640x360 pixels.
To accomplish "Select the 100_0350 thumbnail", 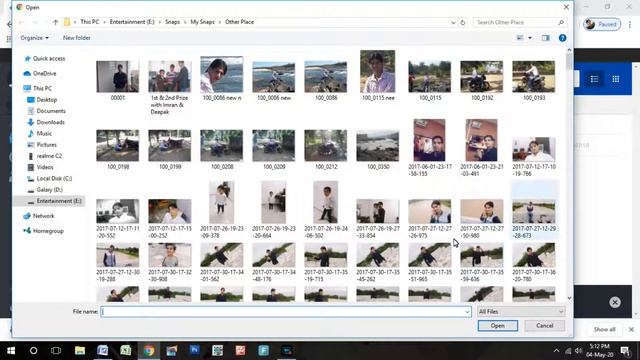I will click(378, 145).
